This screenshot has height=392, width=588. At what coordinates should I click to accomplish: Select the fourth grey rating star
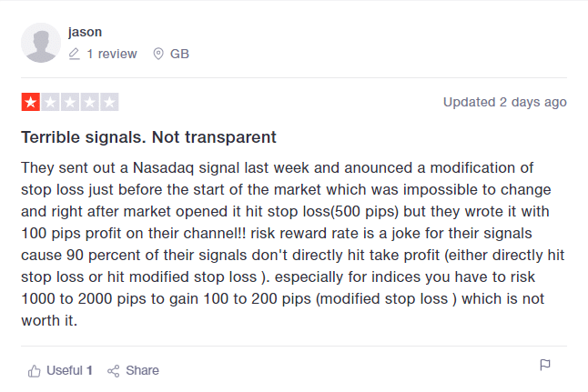pyautogui.click(x=89, y=102)
